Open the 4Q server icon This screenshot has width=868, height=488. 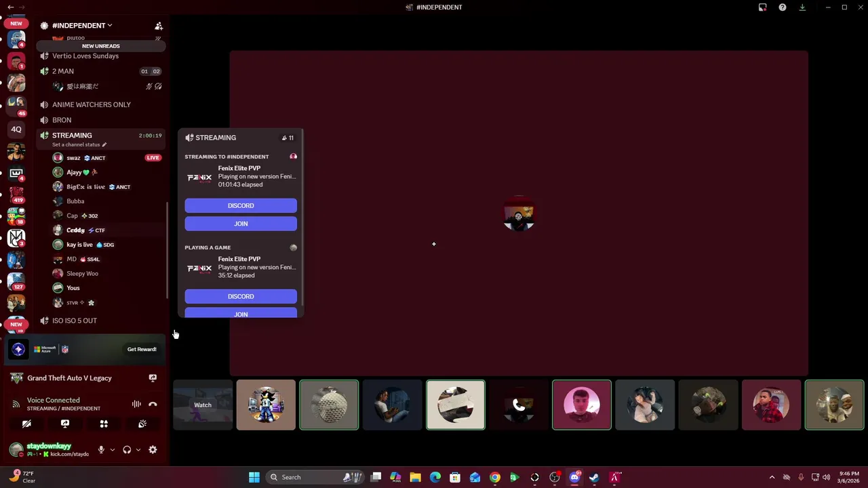[16, 129]
